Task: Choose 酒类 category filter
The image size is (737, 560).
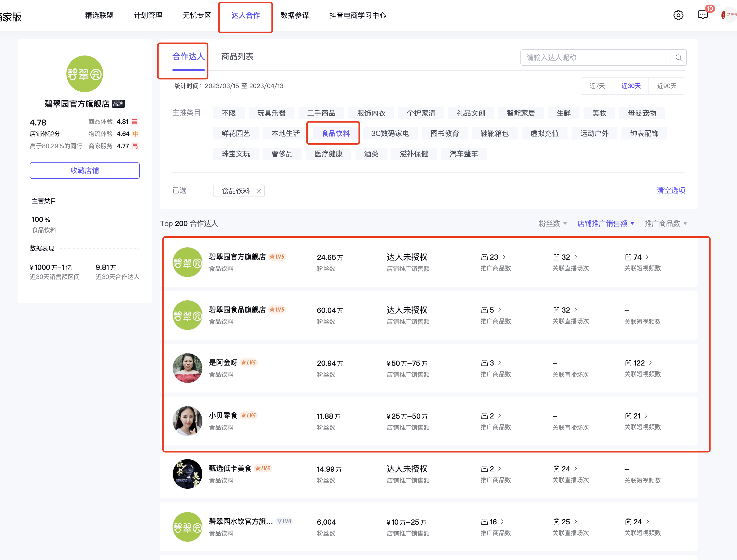Action: (371, 154)
